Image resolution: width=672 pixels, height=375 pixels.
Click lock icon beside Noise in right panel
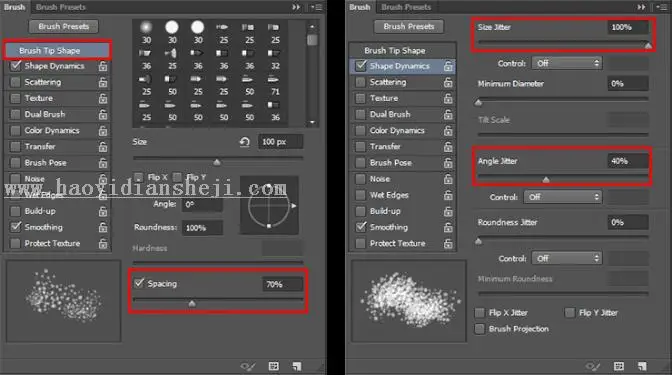pyautogui.click(x=448, y=179)
